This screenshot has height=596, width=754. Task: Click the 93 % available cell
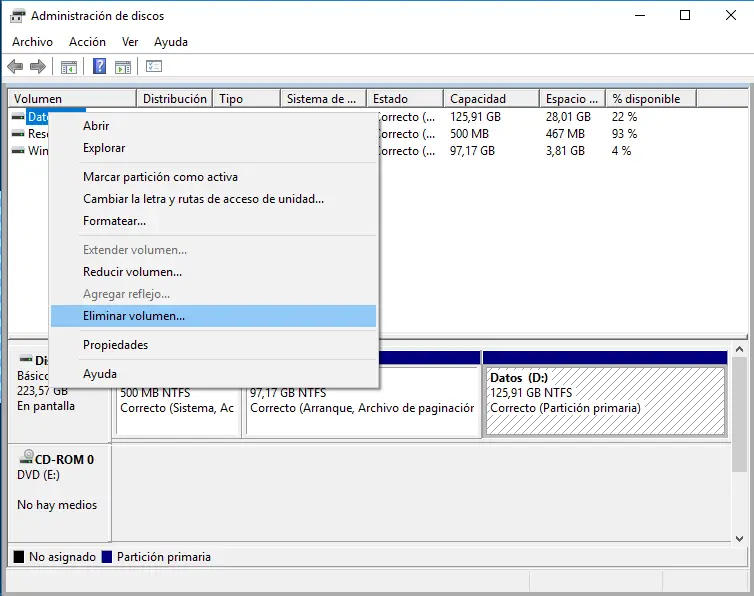(624, 134)
